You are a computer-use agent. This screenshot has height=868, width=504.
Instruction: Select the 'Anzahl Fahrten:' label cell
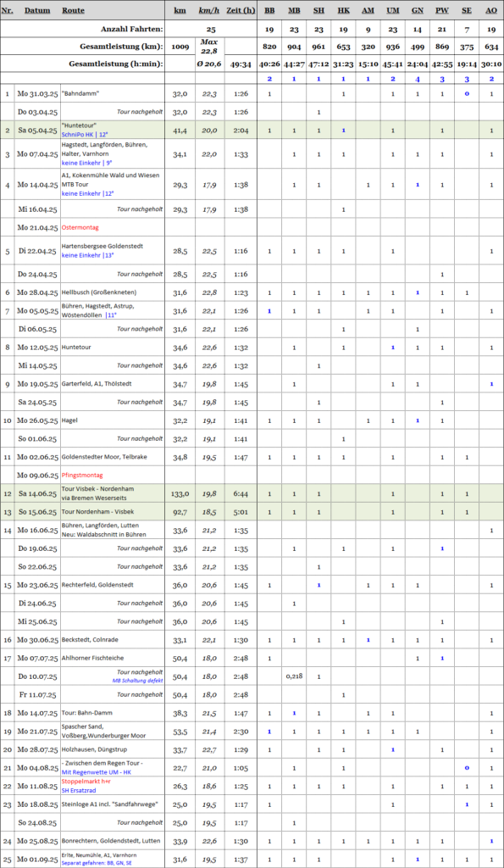click(131, 29)
